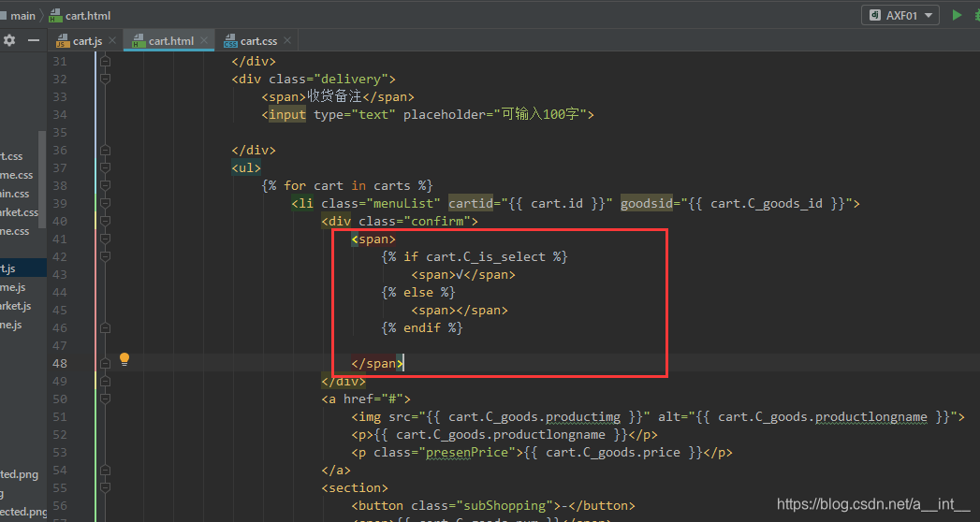
Task: Click line number 35 in the gutter
Action: coord(59,133)
